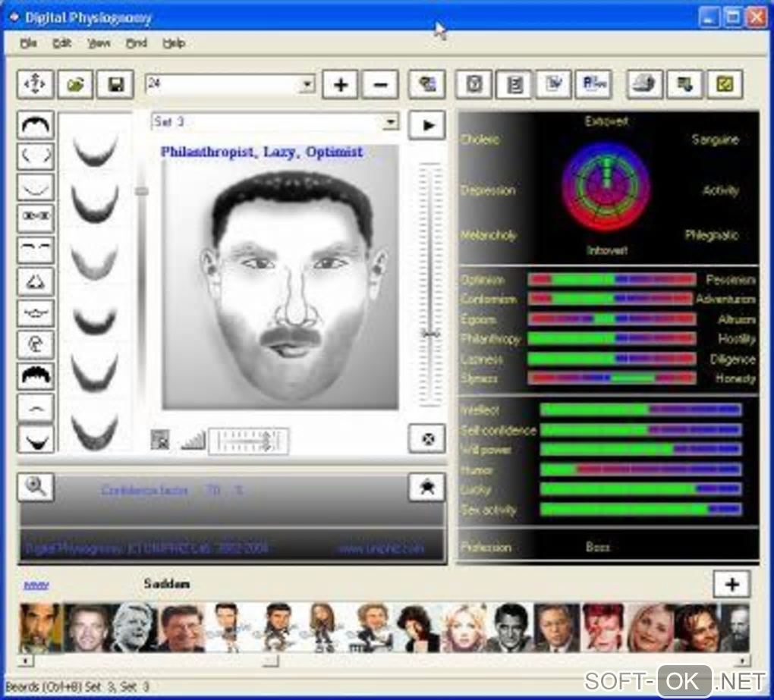Image resolution: width=774 pixels, height=700 pixels.
Task: Click the star person button near confidence factor
Action: pos(427,488)
